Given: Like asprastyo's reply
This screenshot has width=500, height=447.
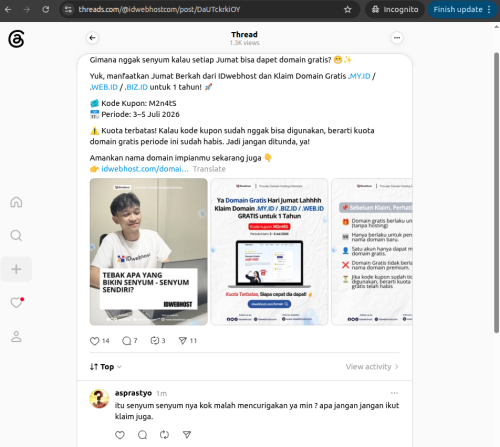Looking at the screenshot, I should point(120,435).
